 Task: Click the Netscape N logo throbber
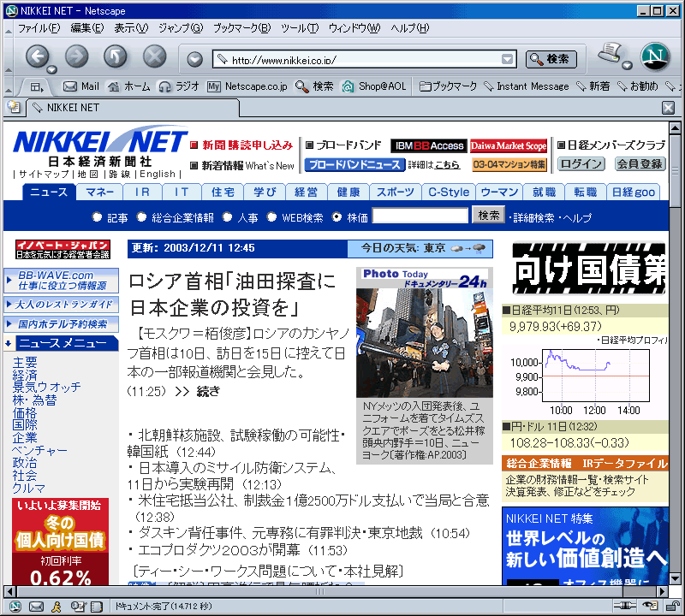[x=655, y=56]
